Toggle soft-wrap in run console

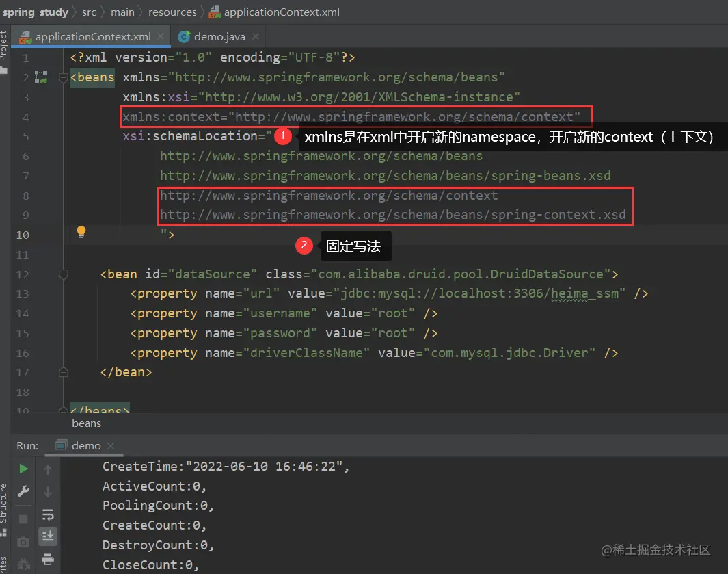click(x=48, y=515)
